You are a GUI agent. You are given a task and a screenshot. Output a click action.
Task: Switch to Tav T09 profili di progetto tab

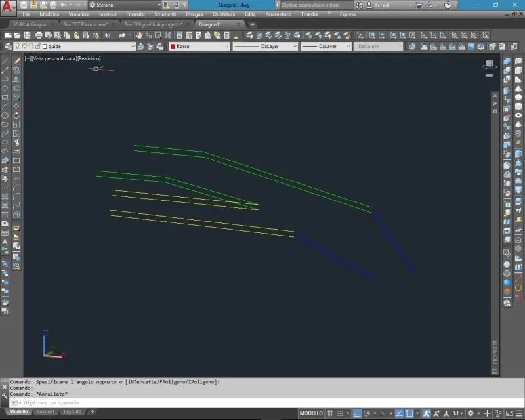click(x=154, y=24)
